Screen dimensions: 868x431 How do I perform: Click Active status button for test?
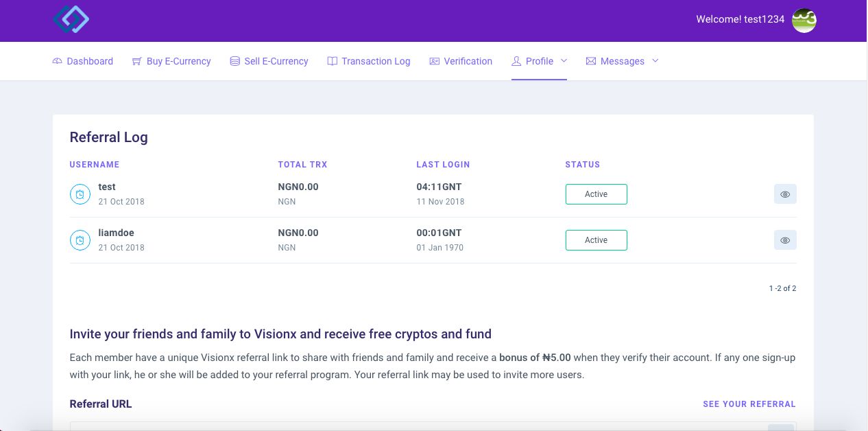tap(596, 194)
